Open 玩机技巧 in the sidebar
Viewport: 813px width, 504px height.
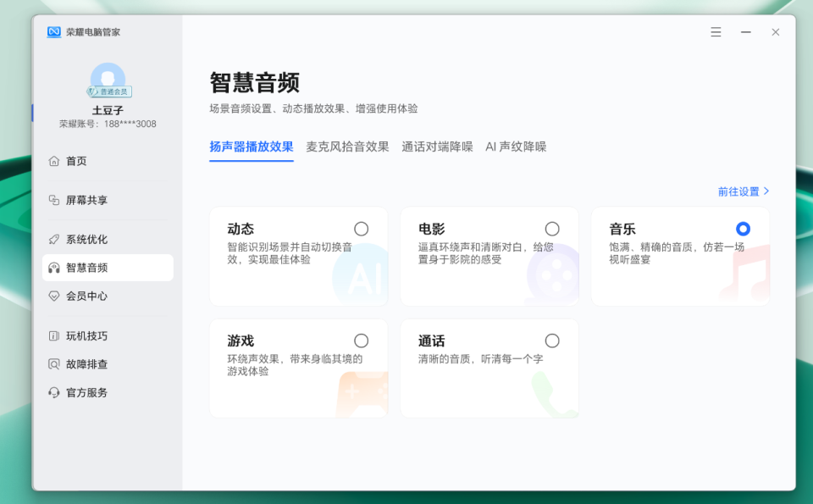[108, 336]
